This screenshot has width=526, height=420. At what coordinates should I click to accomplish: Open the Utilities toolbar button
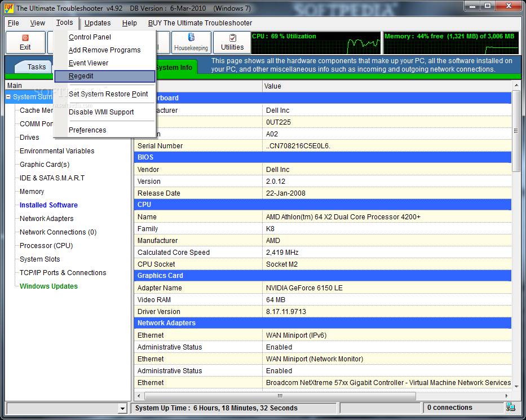[232, 43]
